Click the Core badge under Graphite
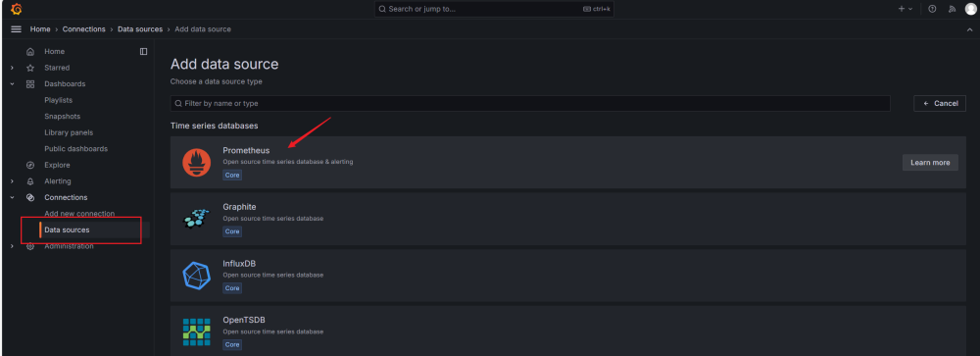 232,231
